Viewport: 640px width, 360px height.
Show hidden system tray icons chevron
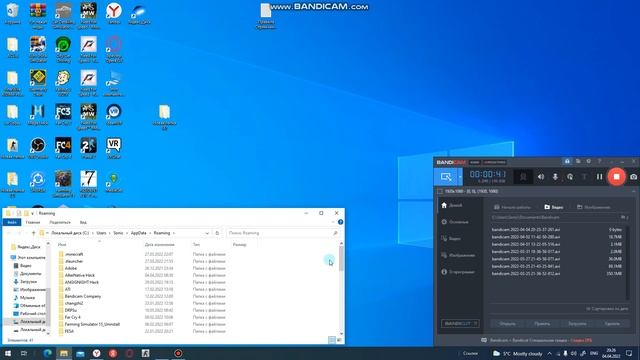point(549,353)
